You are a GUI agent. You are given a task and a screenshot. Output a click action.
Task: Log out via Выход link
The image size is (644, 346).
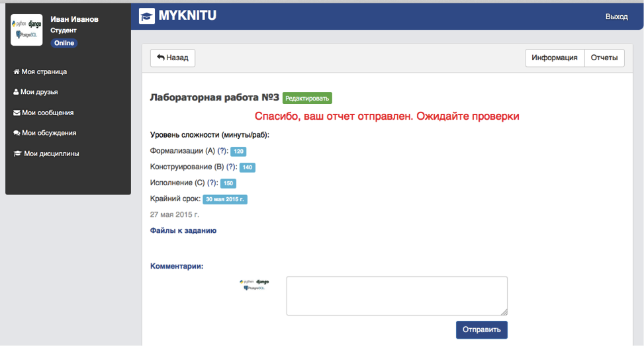point(616,17)
